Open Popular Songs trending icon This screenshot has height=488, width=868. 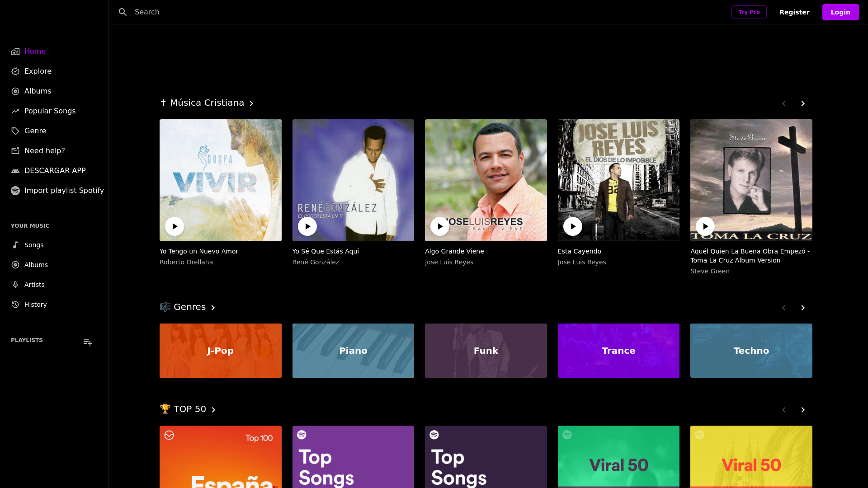coord(15,111)
